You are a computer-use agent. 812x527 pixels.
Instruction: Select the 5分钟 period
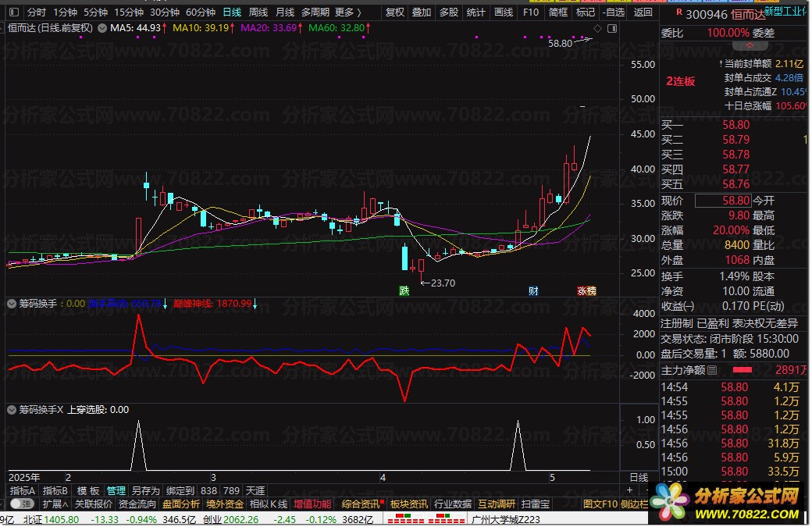[x=95, y=12]
